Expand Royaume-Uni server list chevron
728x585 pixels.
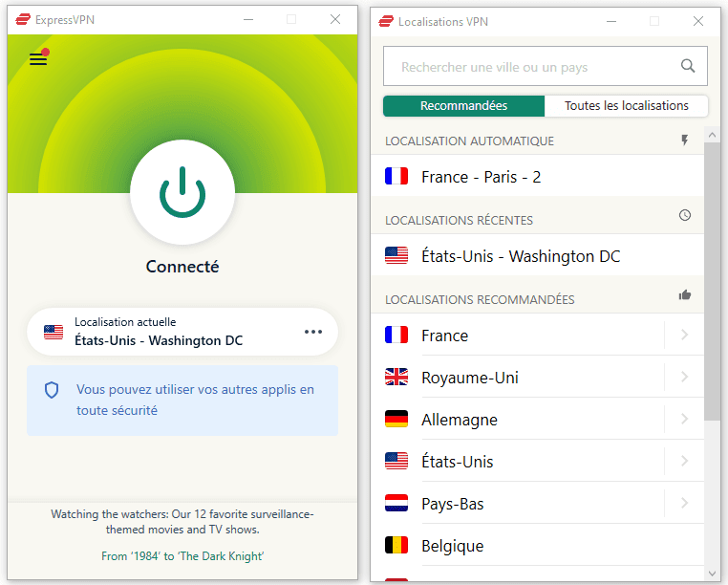click(684, 377)
